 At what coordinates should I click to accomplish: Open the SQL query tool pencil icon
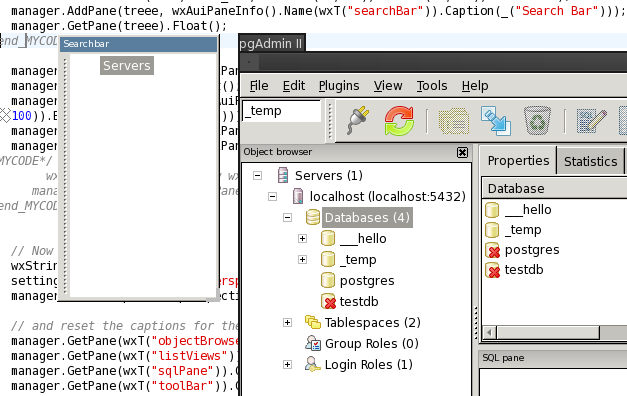pyautogui.click(x=591, y=120)
